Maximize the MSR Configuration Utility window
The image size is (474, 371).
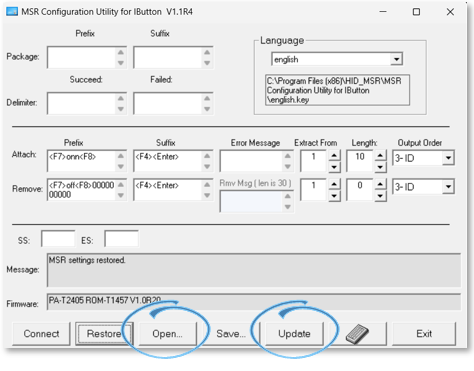pyautogui.click(x=416, y=12)
